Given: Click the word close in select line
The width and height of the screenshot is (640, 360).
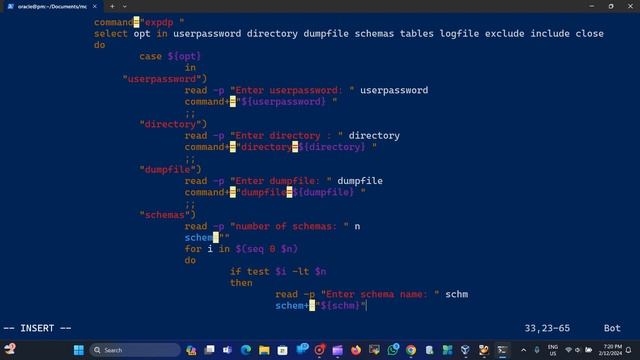Looking at the screenshot, I should tap(589, 33).
